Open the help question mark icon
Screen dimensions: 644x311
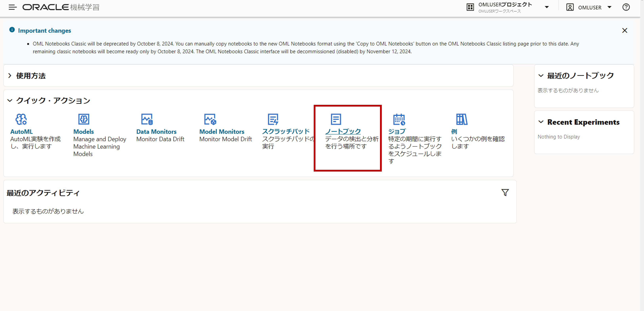pos(626,7)
